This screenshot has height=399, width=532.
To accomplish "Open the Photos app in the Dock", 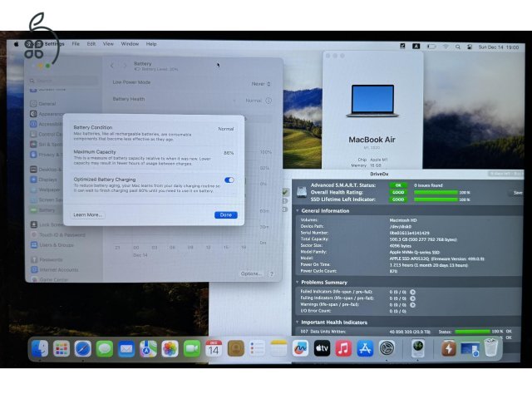I will pyautogui.click(x=170, y=348).
